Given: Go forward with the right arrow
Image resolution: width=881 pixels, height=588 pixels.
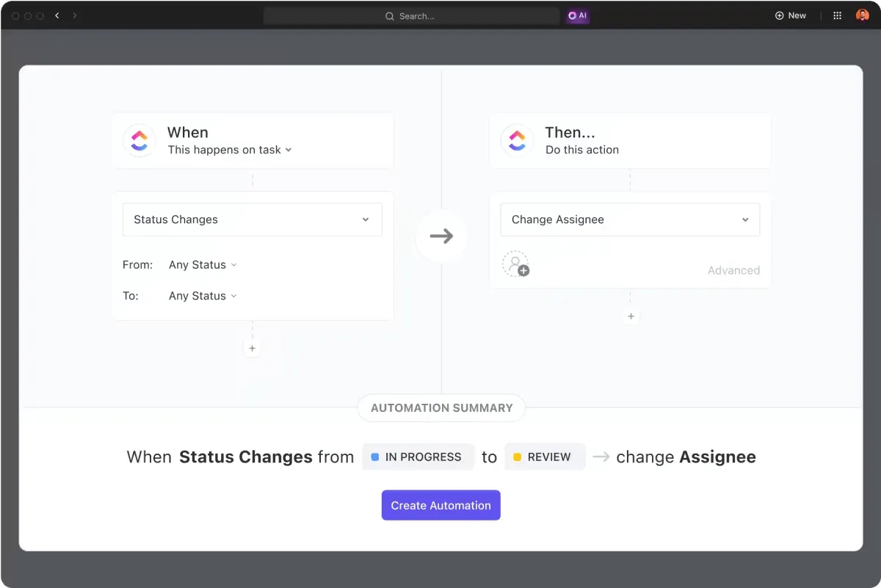Looking at the screenshot, I should click(74, 15).
